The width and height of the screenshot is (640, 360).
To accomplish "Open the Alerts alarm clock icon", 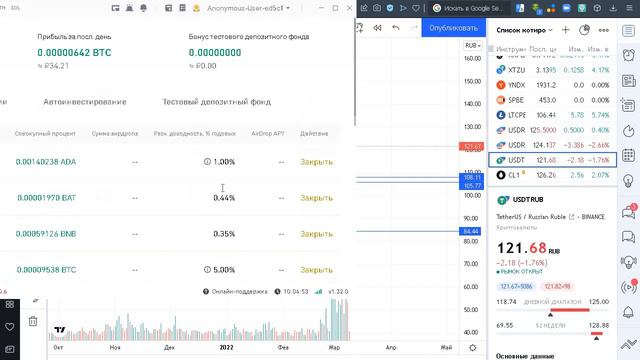I will pos(629,55).
